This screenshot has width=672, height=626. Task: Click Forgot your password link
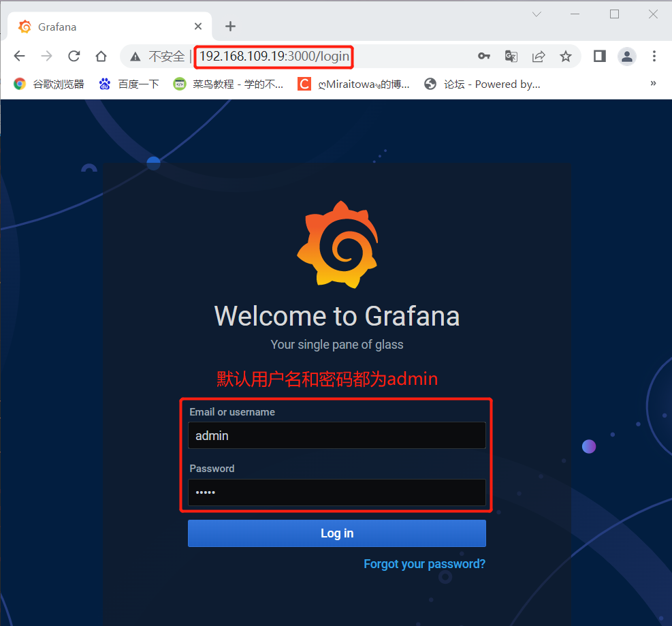[x=424, y=564]
